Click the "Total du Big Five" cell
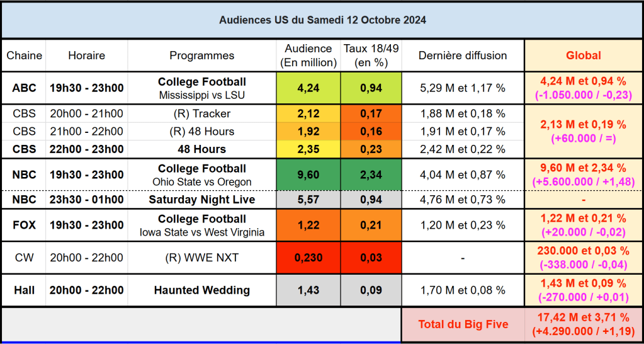The width and height of the screenshot is (644, 344). click(x=463, y=325)
